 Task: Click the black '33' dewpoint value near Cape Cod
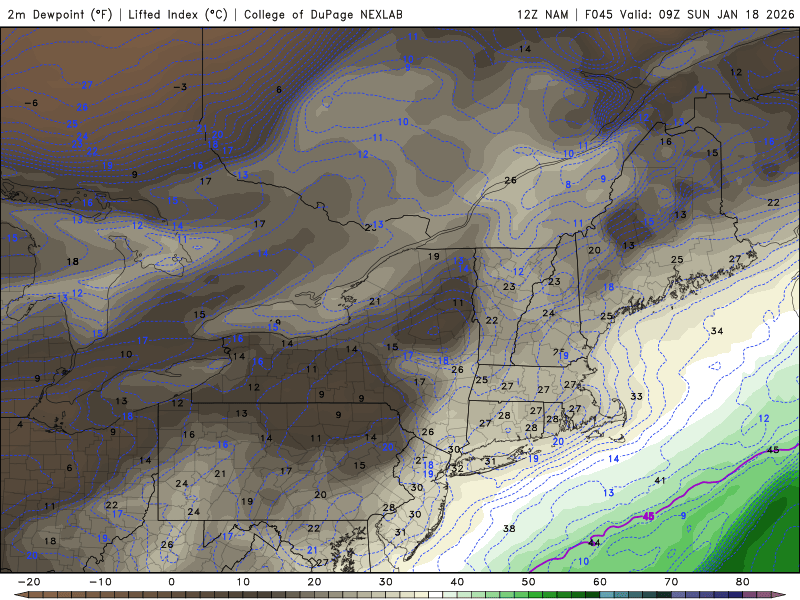point(636,396)
